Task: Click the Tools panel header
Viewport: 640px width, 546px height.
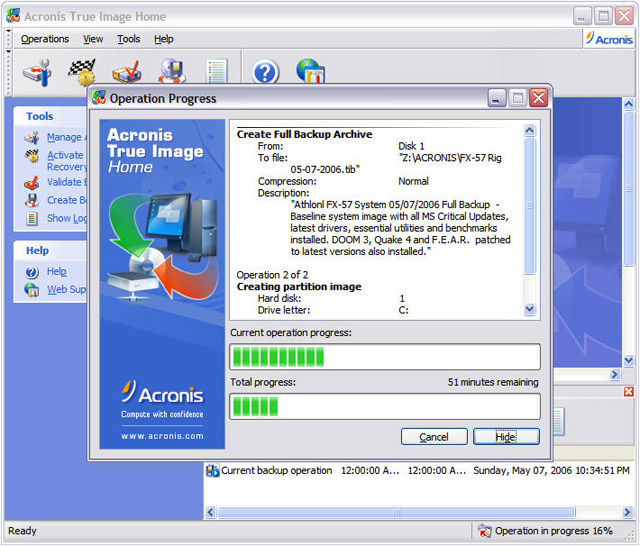Action: point(50,116)
